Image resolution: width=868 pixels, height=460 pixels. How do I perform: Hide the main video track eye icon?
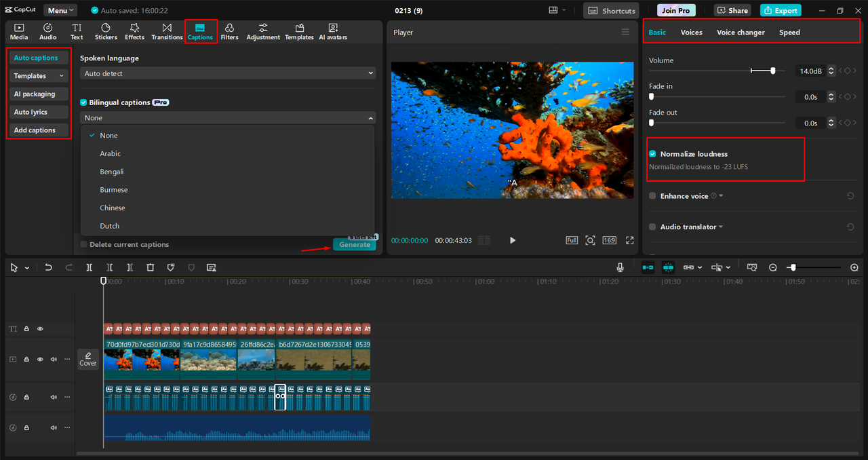point(40,359)
